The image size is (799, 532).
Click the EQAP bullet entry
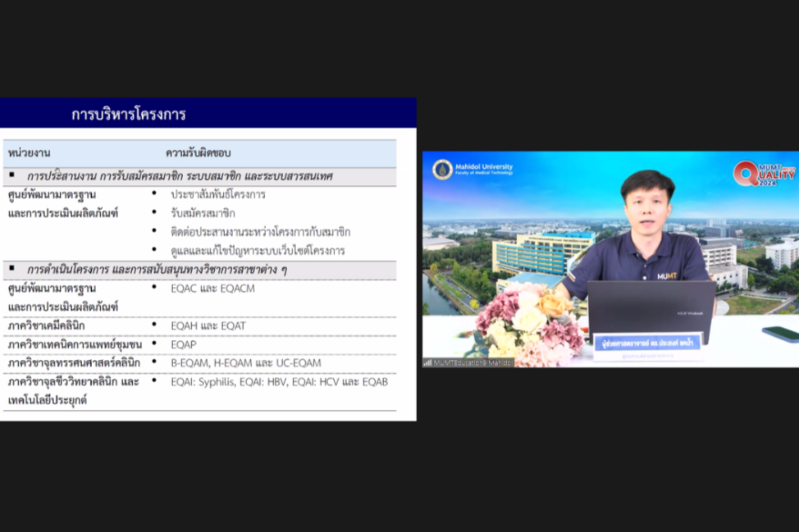click(x=185, y=344)
